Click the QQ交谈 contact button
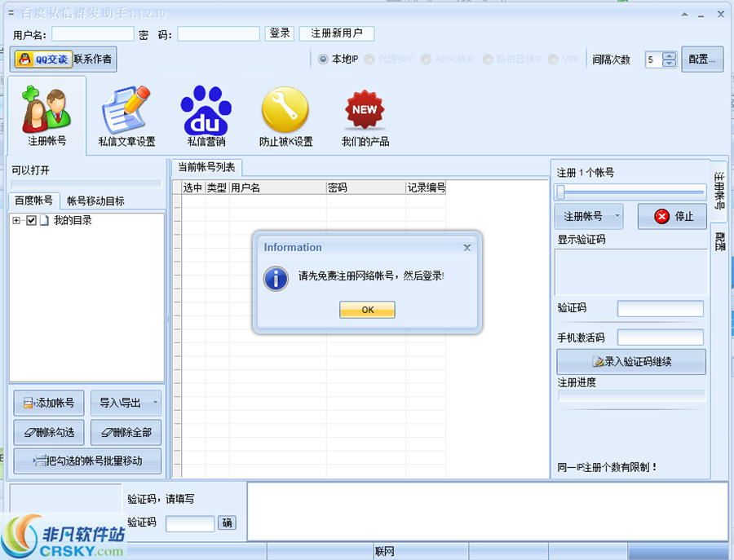734x560 pixels. pos(43,60)
